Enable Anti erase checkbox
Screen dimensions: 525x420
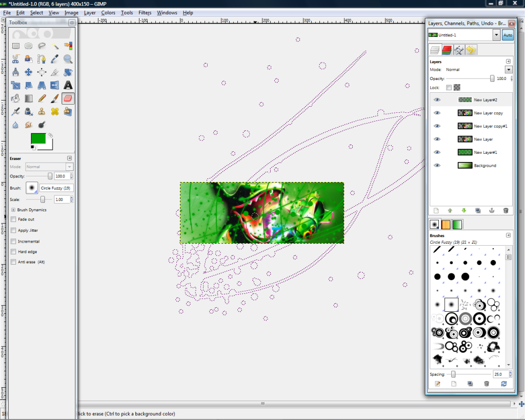[x=13, y=262]
